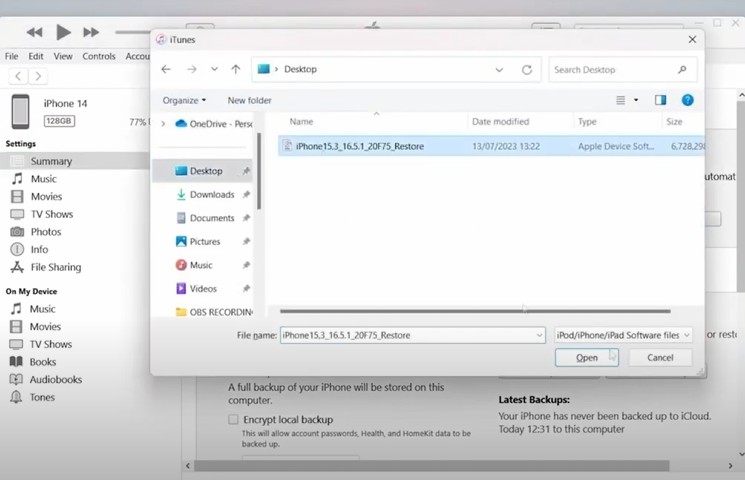Click the Search Desktop field
Viewport: 745px width, 480px height.
click(623, 69)
